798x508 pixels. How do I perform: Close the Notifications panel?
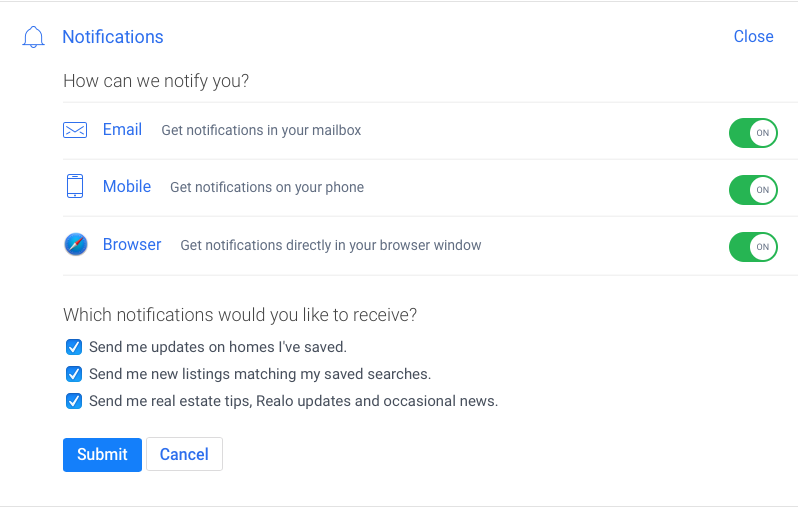[753, 37]
